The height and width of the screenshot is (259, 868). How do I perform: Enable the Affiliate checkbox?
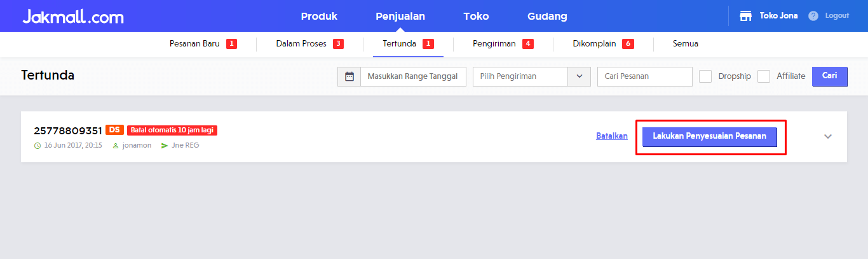click(x=764, y=76)
